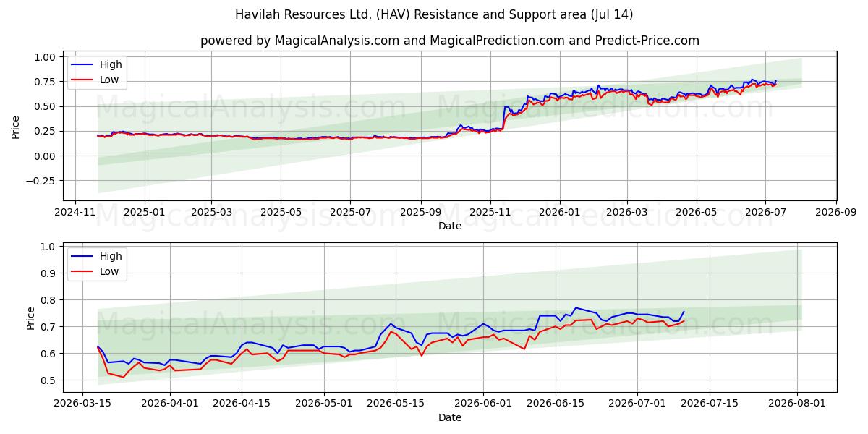Click the '2026-06-01' tick label
This screenshot has height=434, width=868.
click(483, 404)
